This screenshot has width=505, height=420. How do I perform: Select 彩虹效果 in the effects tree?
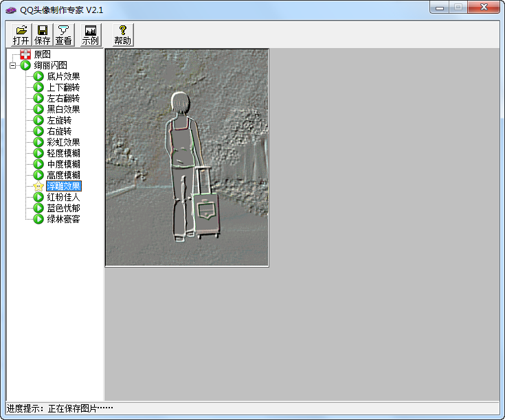pos(63,142)
